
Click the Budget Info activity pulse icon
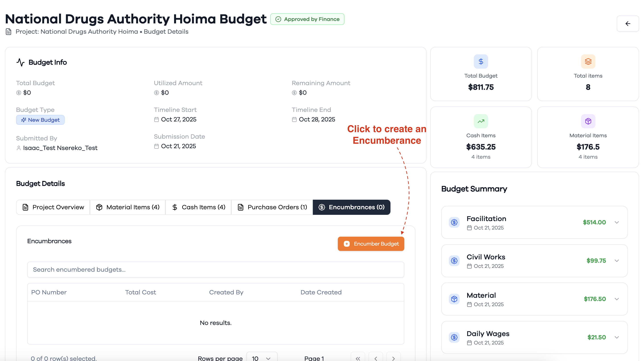point(21,62)
